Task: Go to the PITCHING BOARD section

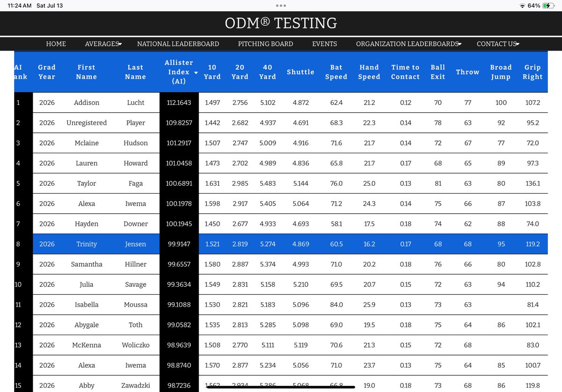Action: [266, 44]
